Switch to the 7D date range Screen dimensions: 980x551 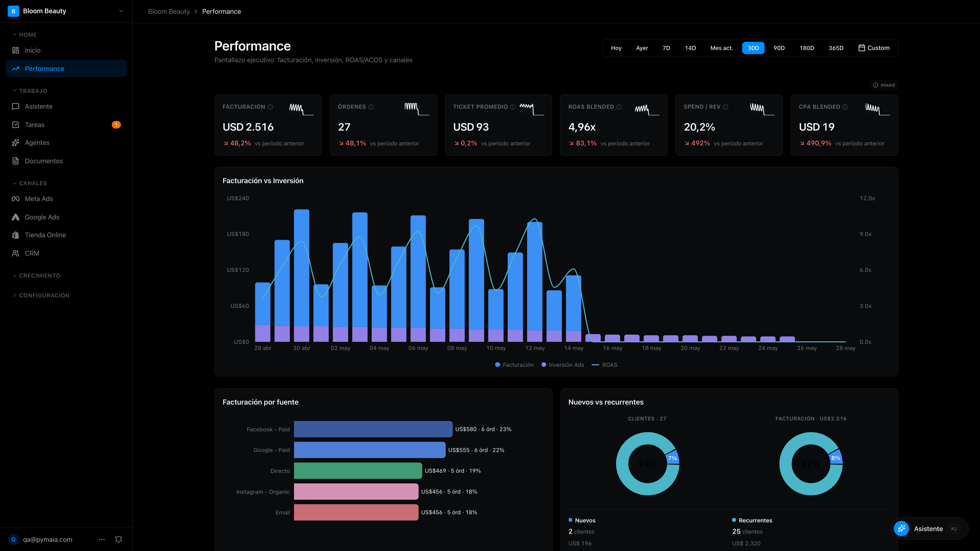point(666,48)
